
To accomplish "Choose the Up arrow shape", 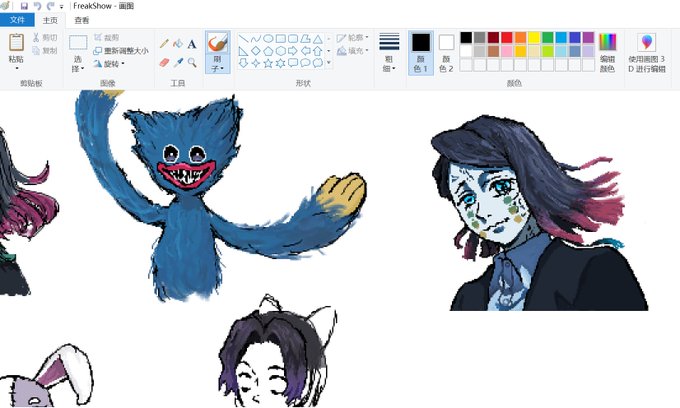I will (318, 51).
